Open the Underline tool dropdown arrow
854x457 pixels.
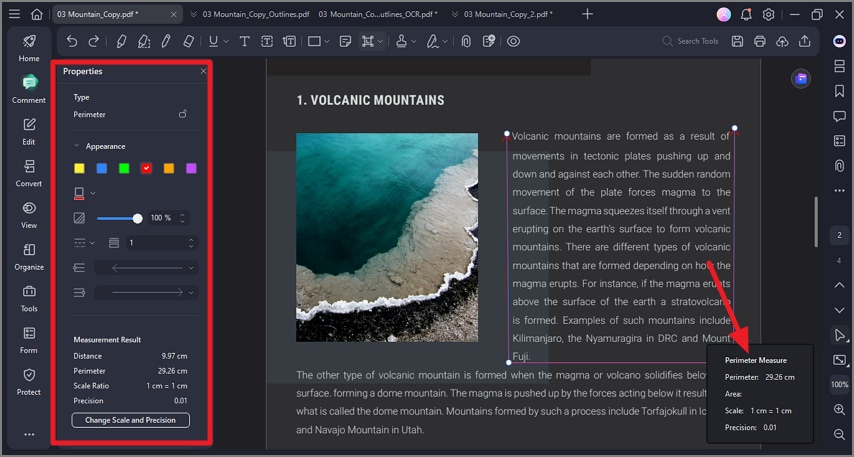coord(226,41)
